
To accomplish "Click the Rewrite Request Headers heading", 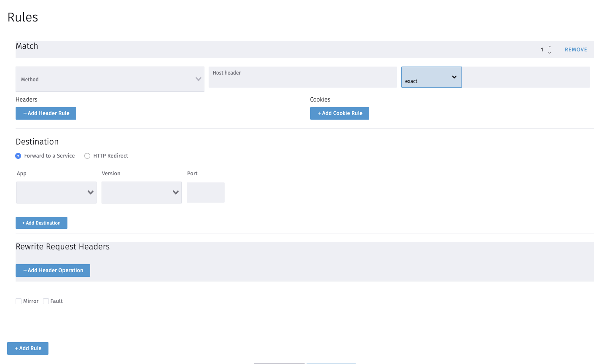I will point(63,247).
